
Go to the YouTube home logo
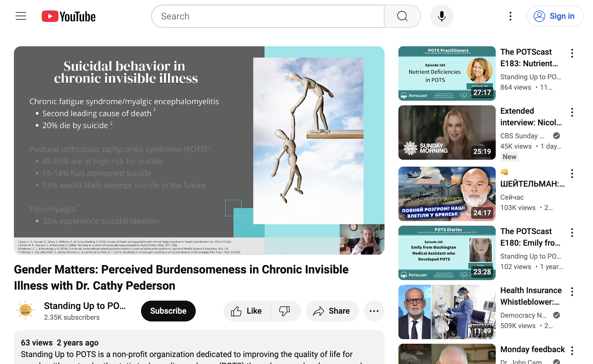pyautogui.click(x=69, y=16)
